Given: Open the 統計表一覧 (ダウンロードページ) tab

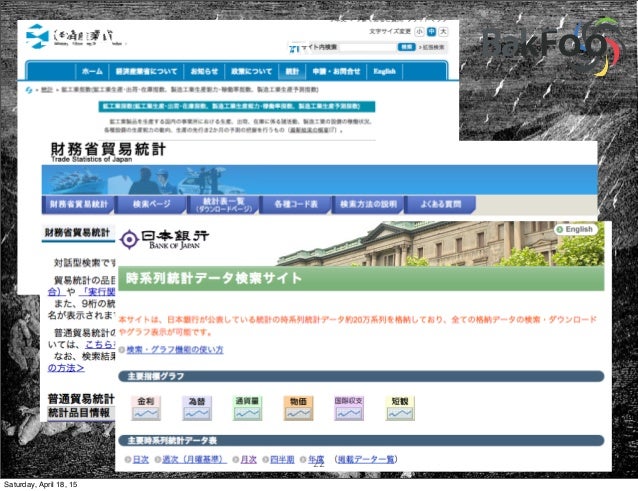Looking at the screenshot, I should [x=223, y=204].
